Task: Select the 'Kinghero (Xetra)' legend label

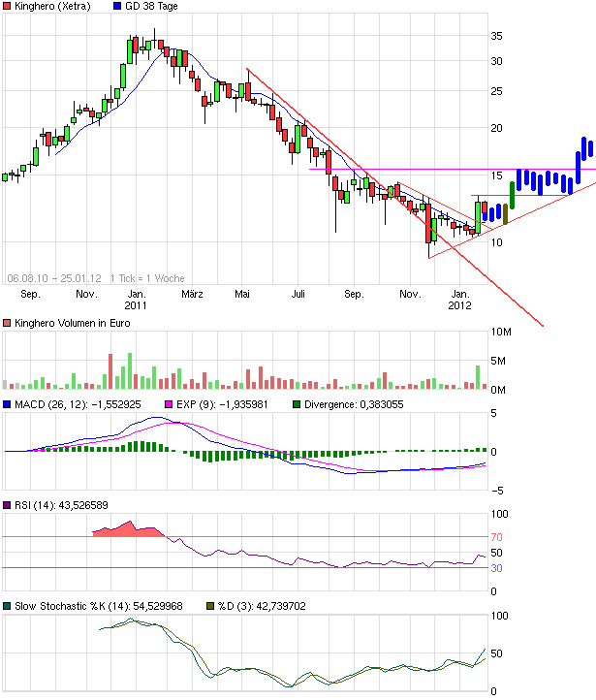Action: pos(52,6)
